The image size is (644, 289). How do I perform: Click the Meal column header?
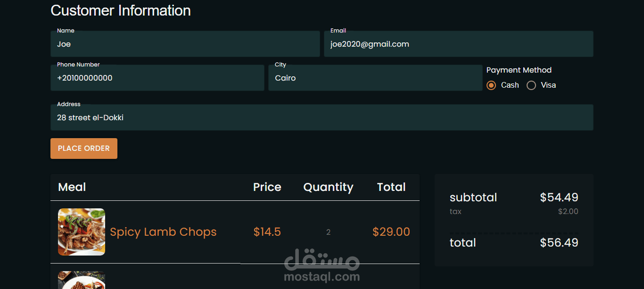72,187
